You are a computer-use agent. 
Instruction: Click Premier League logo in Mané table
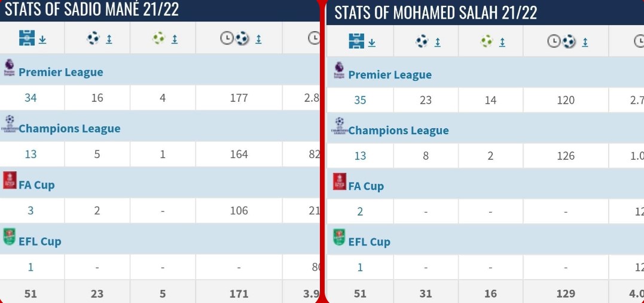click(9, 67)
